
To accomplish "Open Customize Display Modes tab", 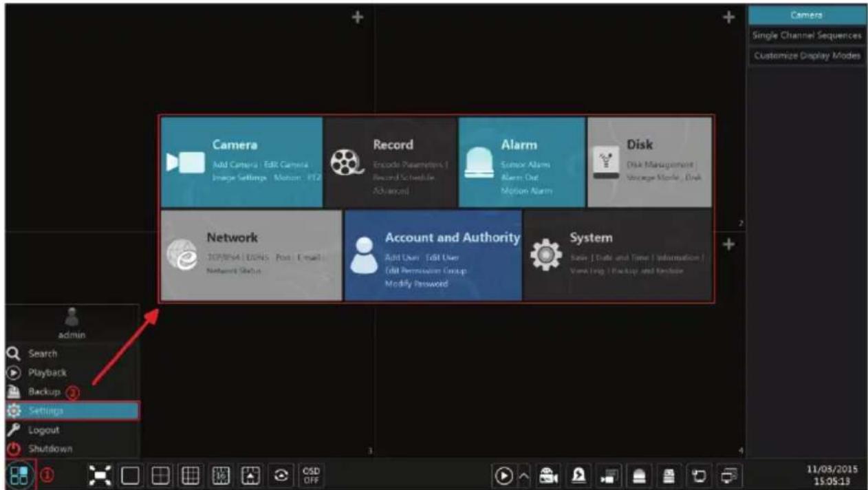I will [x=807, y=56].
